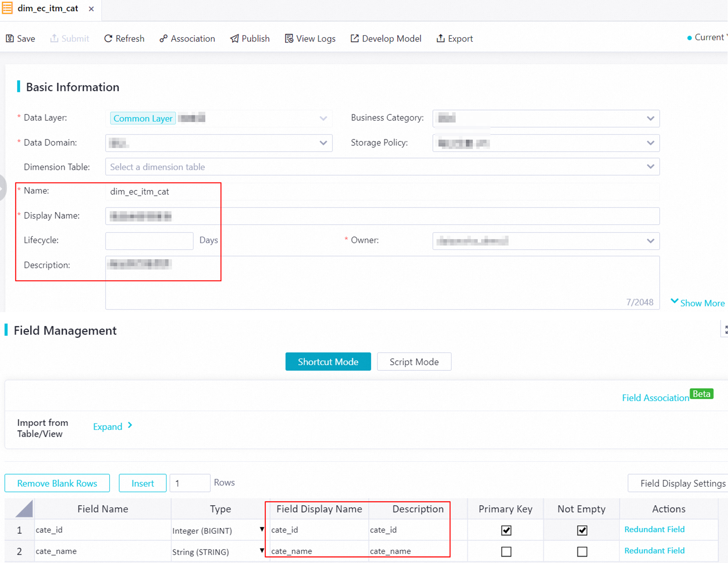Click the Display Name input field
This screenshot has width=728, height=563.
pos(382,216)
